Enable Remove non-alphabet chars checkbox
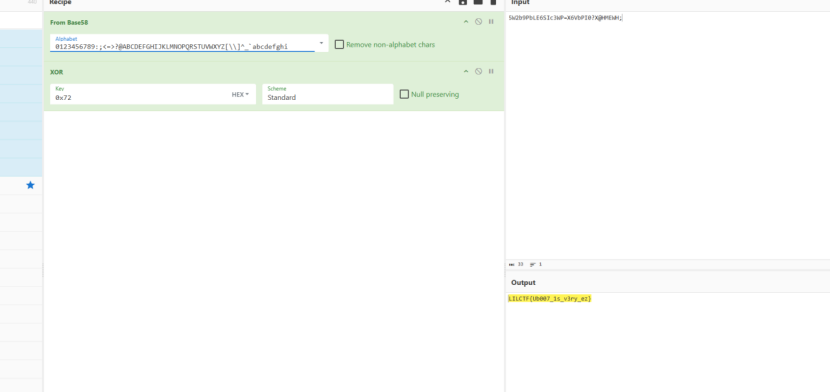Image resolution: width=830 pixels, height=392 pixels. (339, 44)
